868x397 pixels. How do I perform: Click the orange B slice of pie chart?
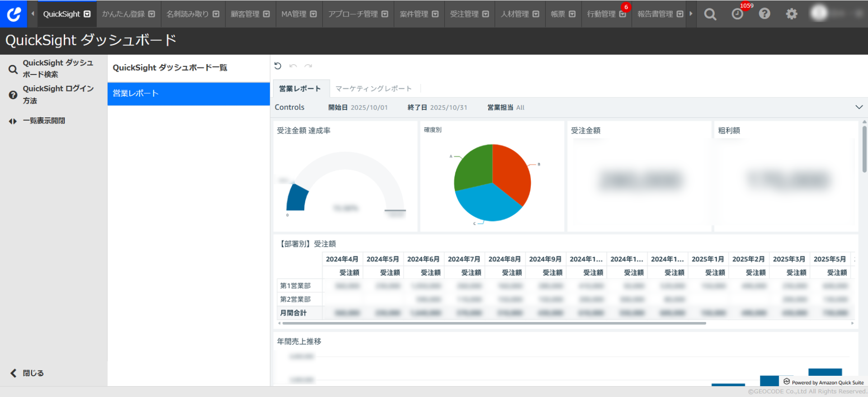click(x=511, y=172)
